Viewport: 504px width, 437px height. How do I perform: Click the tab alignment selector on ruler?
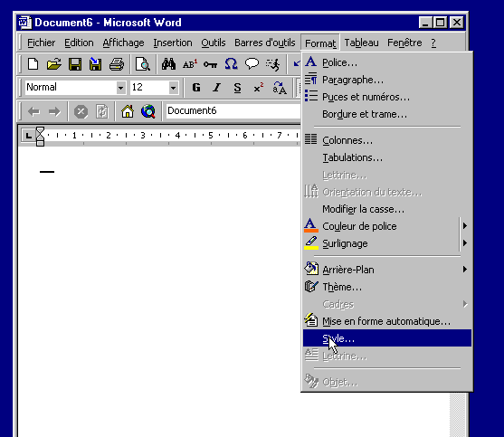click(28, 136)
